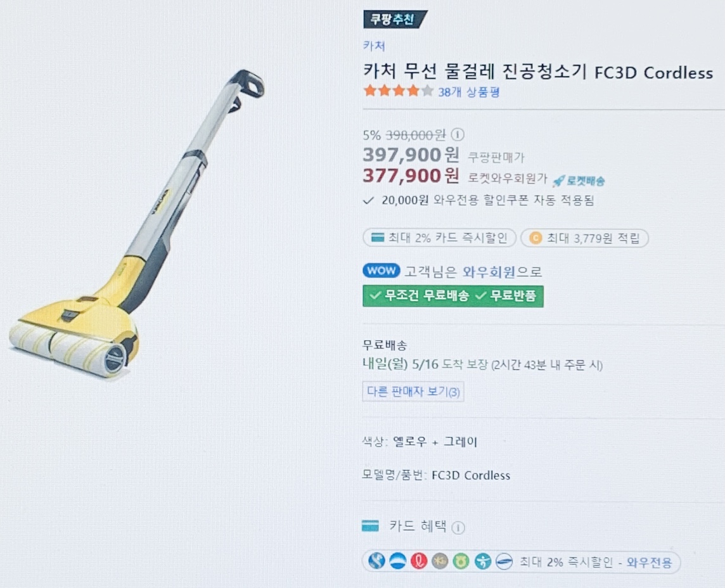The image size is (725, 588).
Task: Click the 와우전용 link in card benefits
Action: 649,563
